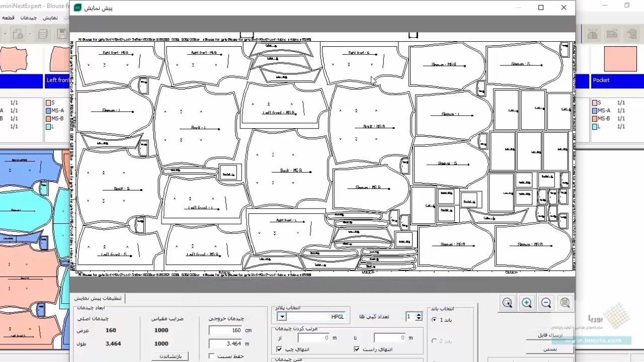Increase the number of copies with up arrow
This screenshot has height=362, width=644.
point(419,314)
